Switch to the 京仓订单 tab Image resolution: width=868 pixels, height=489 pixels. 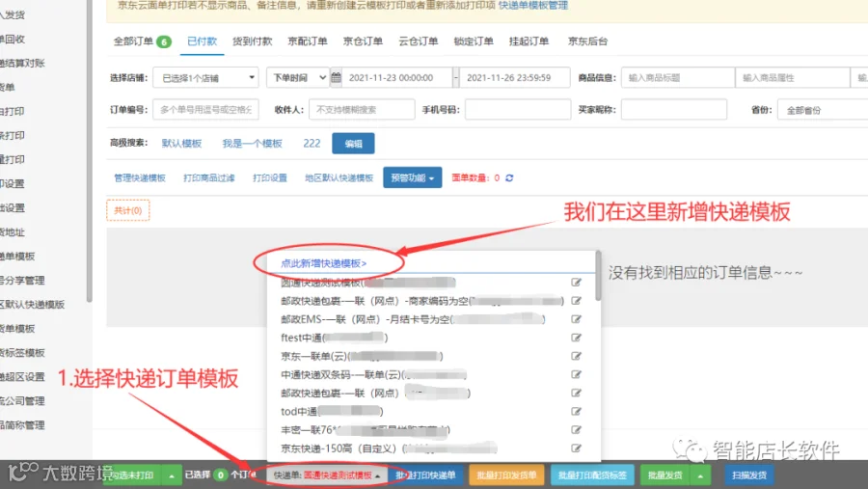363,41
